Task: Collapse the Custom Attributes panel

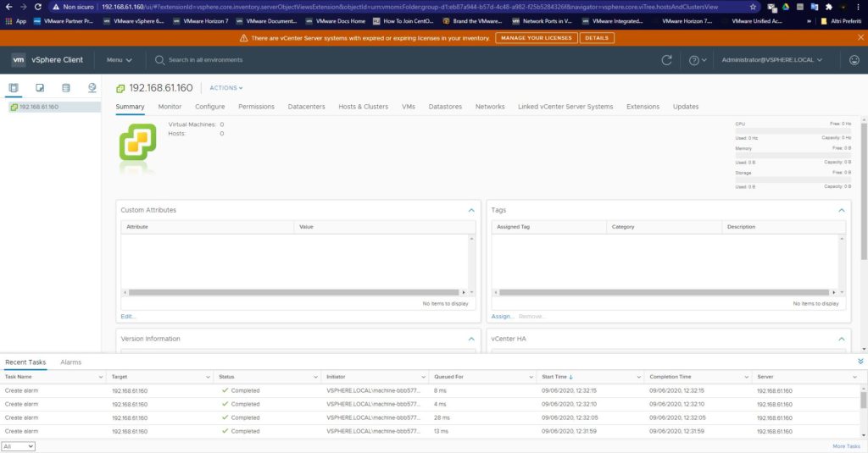Action: (x=471, y=210)
